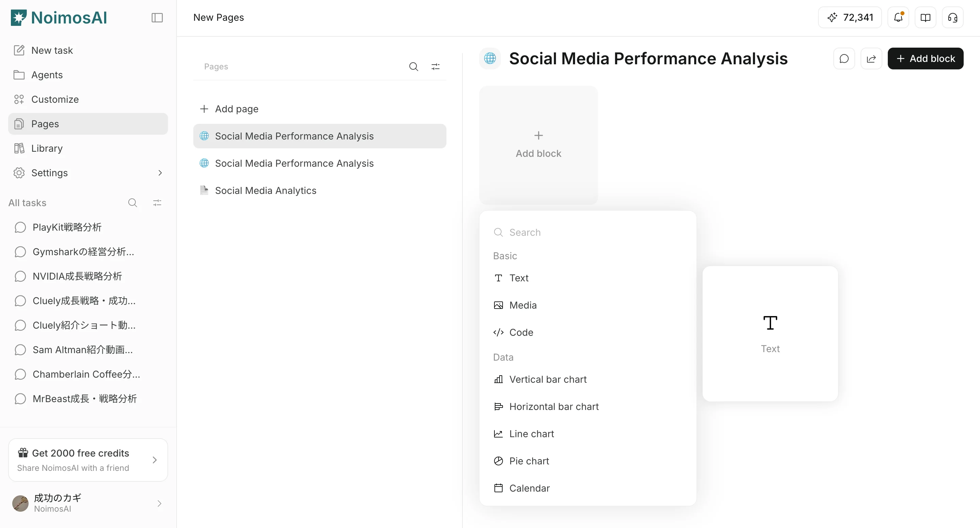Screen dimensions: 980x528
Task: Choose the Pie chart block
Action: pyautogui.click(x=588, y=461)
